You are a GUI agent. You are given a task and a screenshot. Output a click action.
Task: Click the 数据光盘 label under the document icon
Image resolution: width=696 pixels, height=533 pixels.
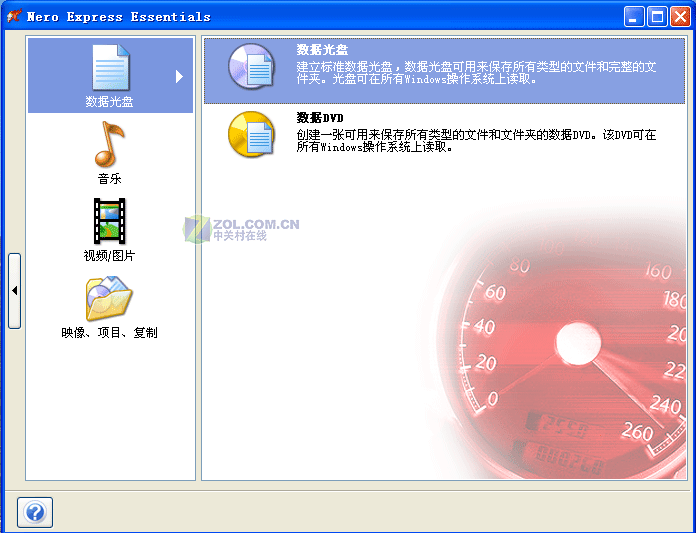pyautogui.click(x=109, y=102)
